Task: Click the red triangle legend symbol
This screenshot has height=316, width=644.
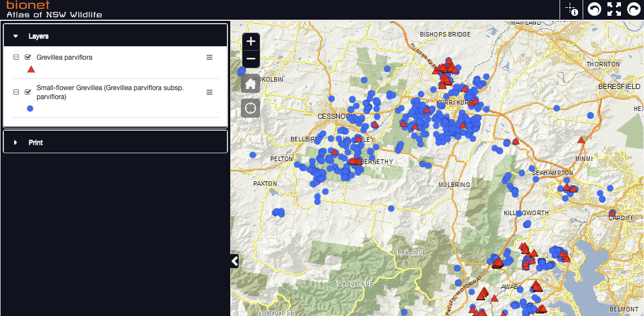Action: (31, 69)
